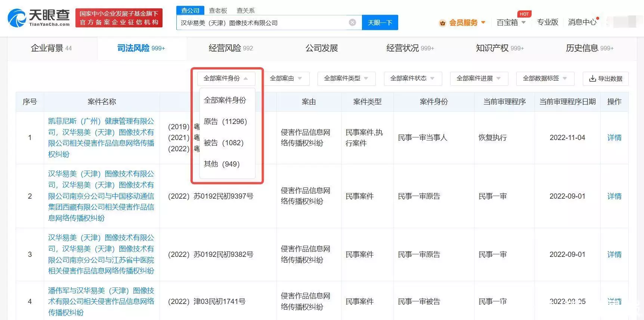Open the 司法风险 tab
The image size is (644, 320).
coord(141,48)
